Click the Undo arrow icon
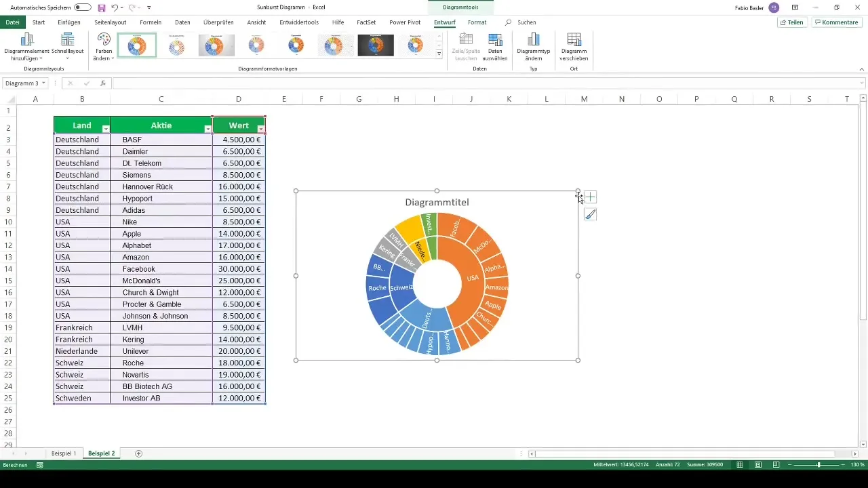The image size is (868, 488). [x=115, y=7]
